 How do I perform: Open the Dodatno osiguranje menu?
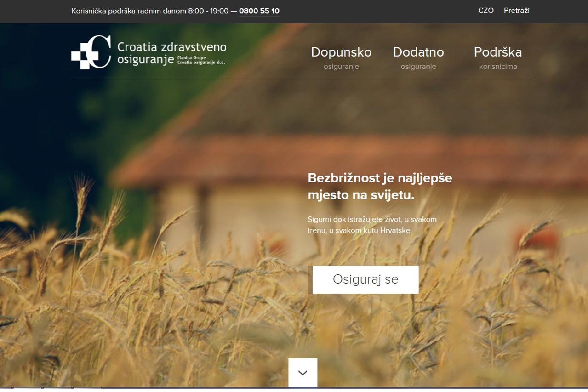pyautogui.click(x=418, y=52)
